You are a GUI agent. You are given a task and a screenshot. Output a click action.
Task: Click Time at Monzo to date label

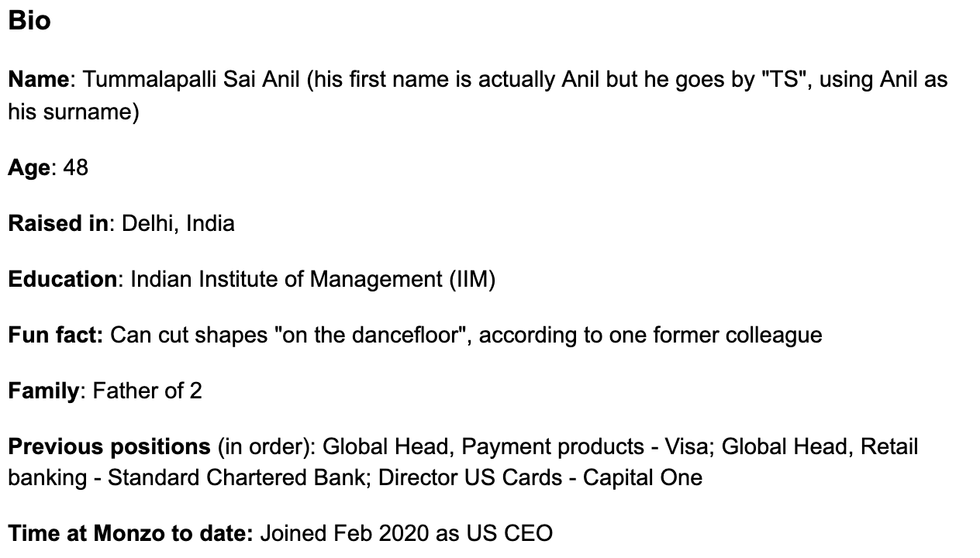131,533
